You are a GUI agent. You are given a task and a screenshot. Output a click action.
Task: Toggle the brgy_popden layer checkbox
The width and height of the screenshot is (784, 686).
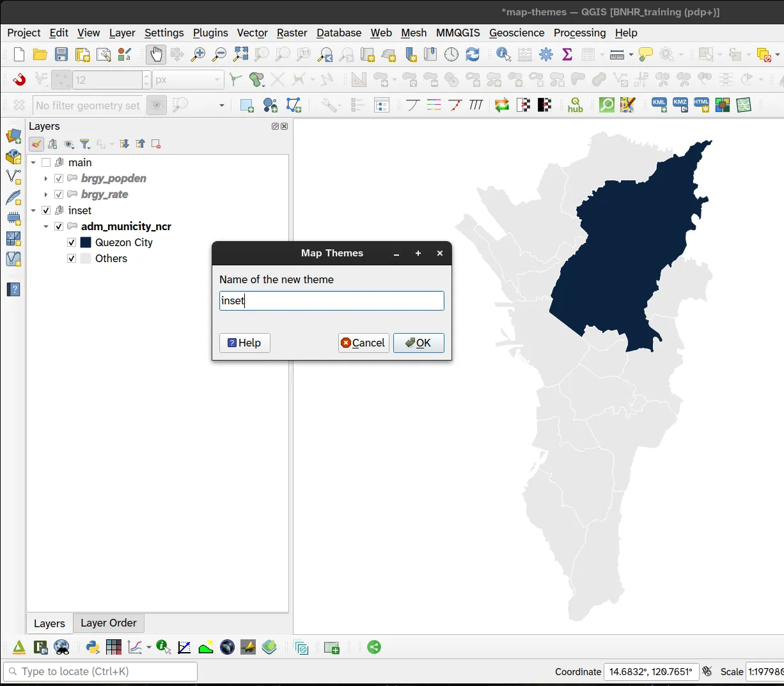point(59,178)
